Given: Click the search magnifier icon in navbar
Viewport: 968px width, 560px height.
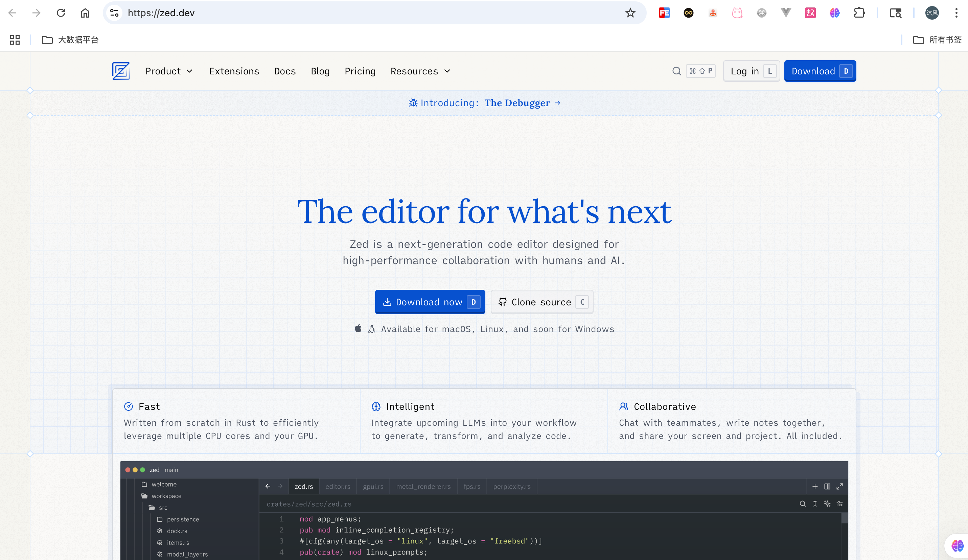Looking at the screenshot, I should click(x=676, y=71).
